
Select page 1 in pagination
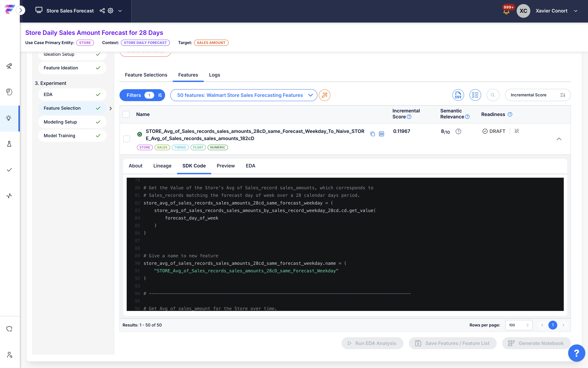click(x=553, y=325)
